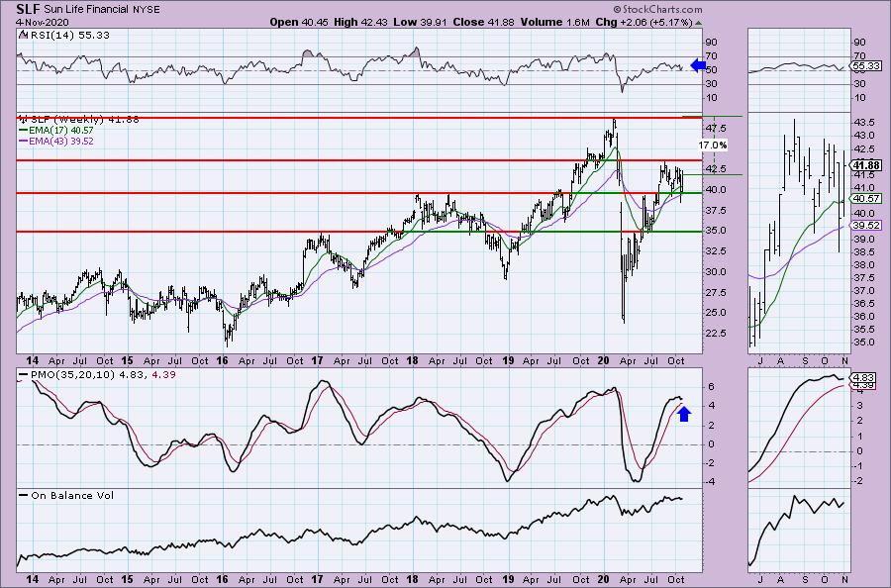Viewport: 891px width, 588px height.
Task: Click the SLF ticker symbol in header
Action: 28,9
